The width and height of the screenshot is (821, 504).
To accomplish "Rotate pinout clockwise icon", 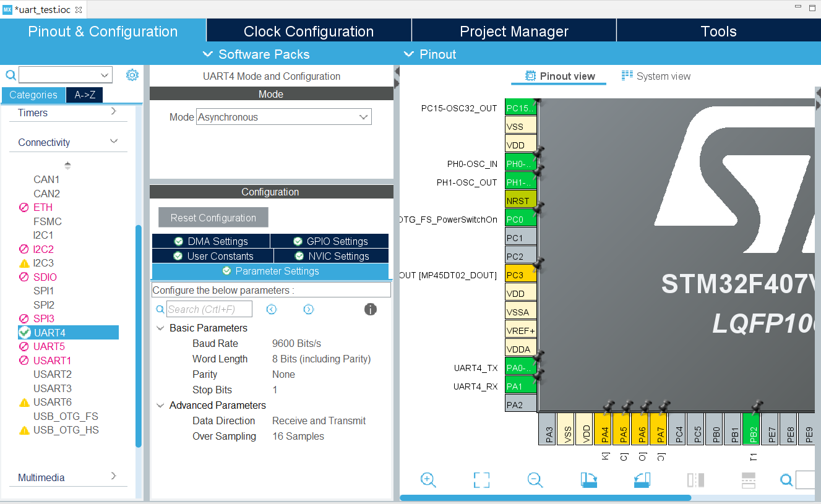I will click(x=589, y=480).
